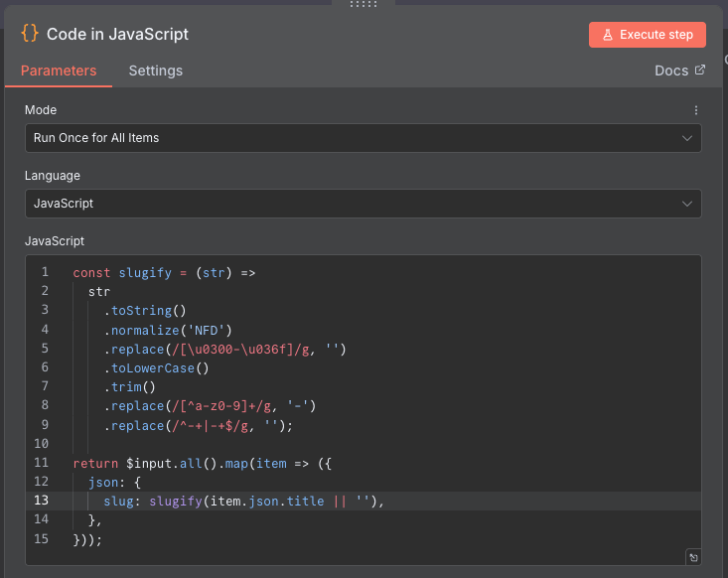Click the closing '}));' on line 15
The image size is (728, 578).
pyautogui.click(x=87, y=539)
